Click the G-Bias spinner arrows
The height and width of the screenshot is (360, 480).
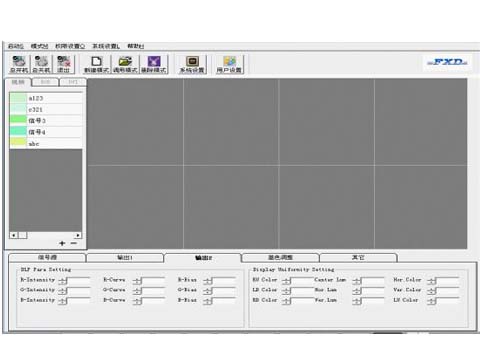pos(208,291)
